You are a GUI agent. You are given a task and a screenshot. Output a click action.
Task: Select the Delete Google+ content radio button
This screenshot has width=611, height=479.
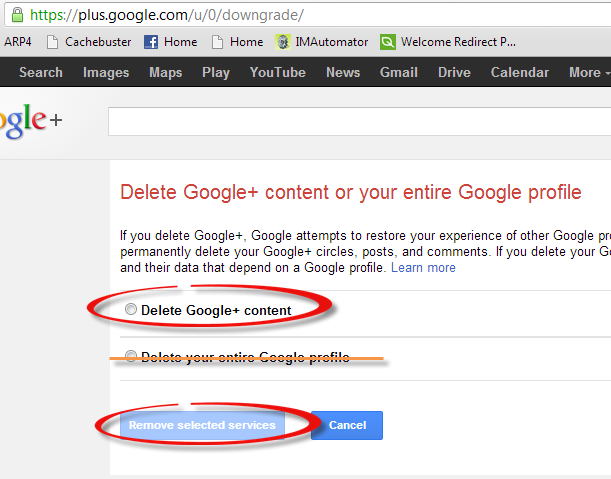[x=131, y=309]
